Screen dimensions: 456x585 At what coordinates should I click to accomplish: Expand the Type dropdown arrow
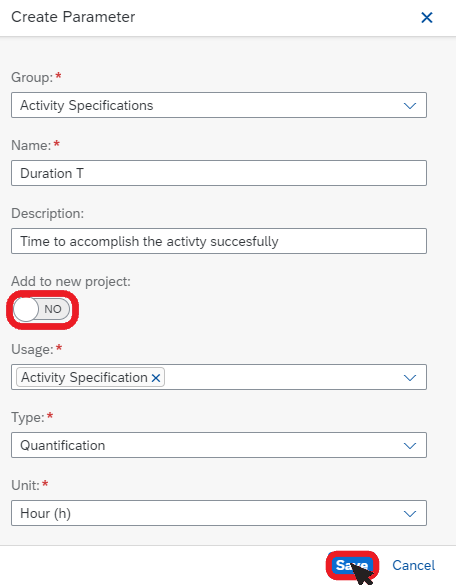(410, 445)
